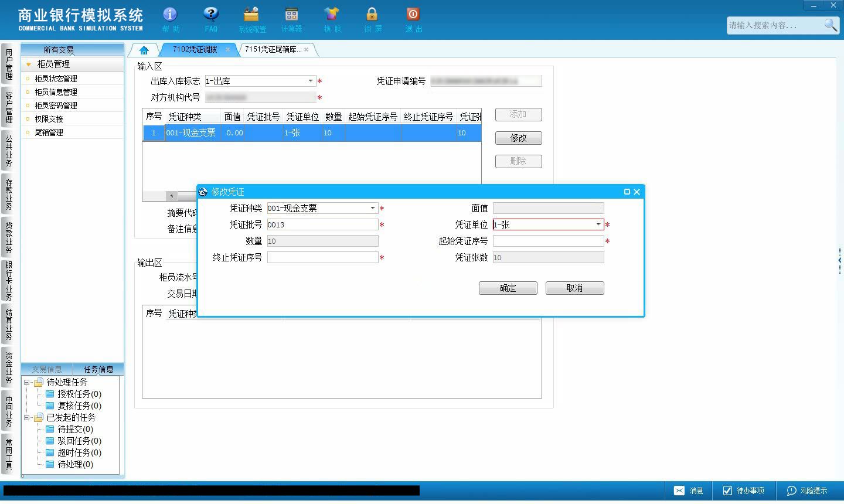This screenshot has width=844, height=504.
Task: Close the 7102凭证调拨 tab
Action: (228, 50)
